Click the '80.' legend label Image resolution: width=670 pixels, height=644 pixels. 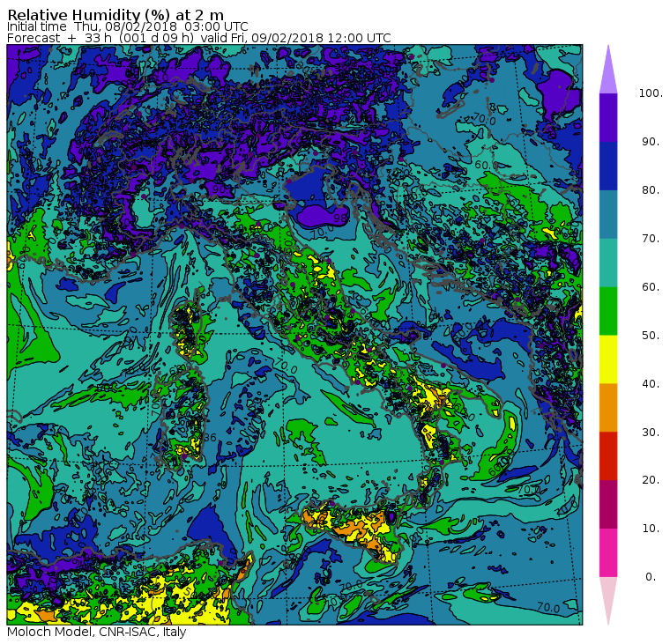[651, 190]
